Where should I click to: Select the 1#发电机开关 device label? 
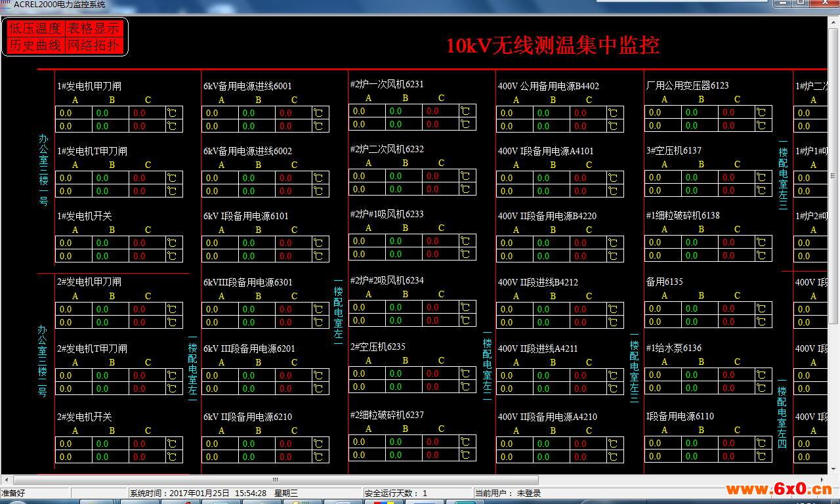[x=85, y=216]
